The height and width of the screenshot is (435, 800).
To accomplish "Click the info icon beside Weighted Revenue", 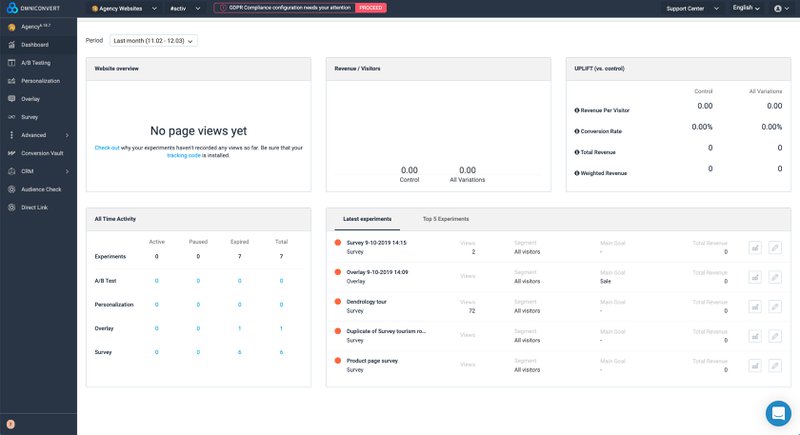I will click(577, 173).
